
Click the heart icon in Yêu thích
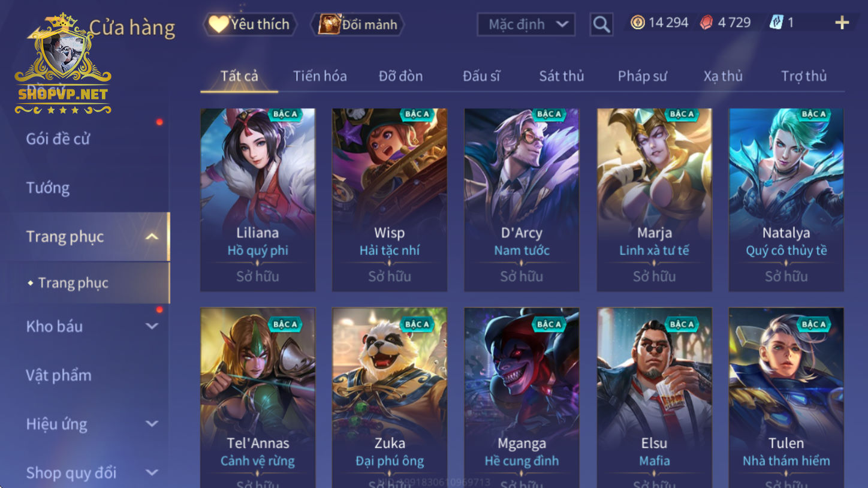219,24
